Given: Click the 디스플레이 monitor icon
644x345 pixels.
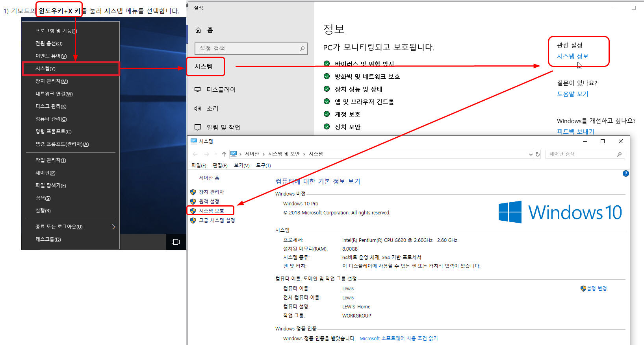Looking at the screenshot, I should point(198,89).
